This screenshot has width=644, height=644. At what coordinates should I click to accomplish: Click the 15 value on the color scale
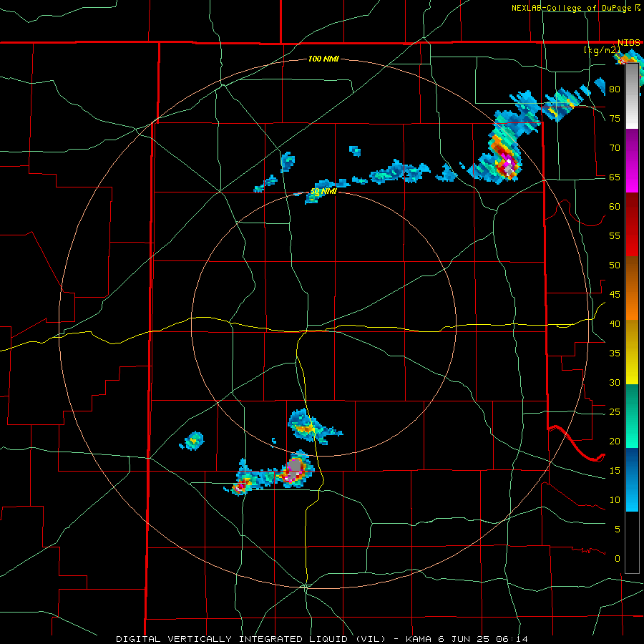(615, 471)
